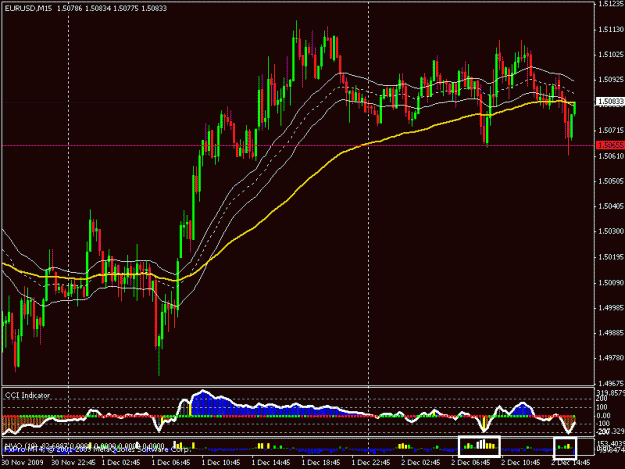Select the 1.49780 price axis label
Screen dimensions: 625x469
611,358
